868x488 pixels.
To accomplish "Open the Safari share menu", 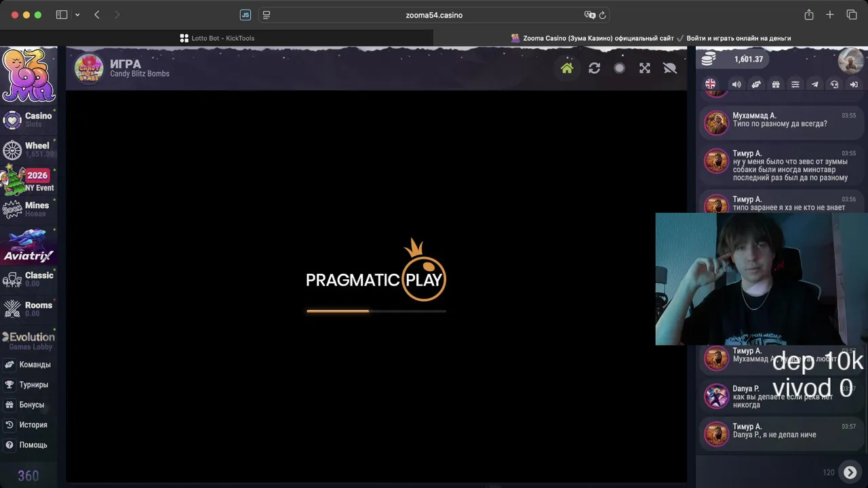I will (808, 14).
